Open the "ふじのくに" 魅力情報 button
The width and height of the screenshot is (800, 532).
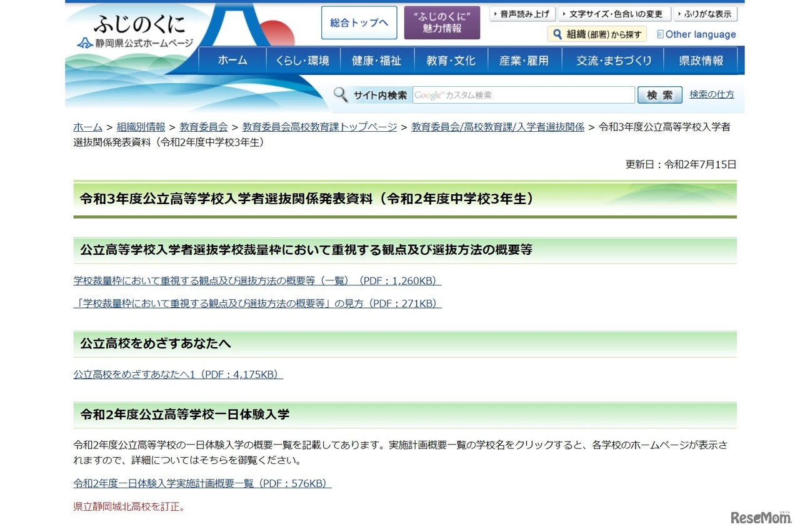point(442,23)
